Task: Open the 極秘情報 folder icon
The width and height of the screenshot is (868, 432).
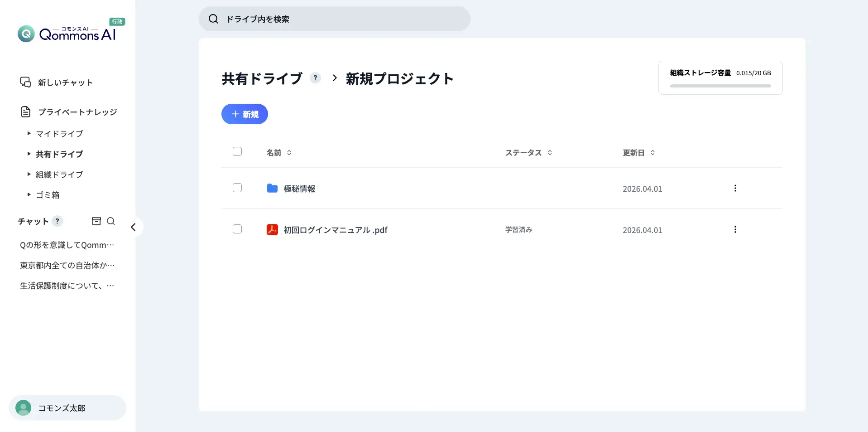Action: pos(272,188)
